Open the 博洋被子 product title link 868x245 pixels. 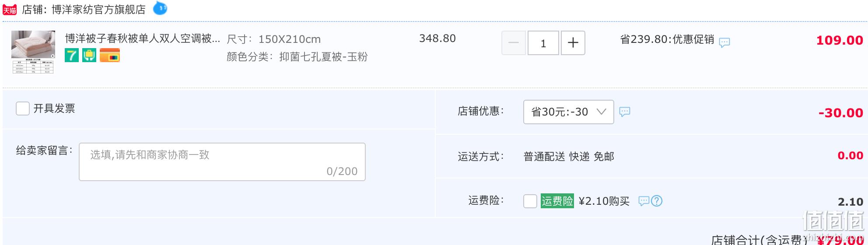click(143, 38)
